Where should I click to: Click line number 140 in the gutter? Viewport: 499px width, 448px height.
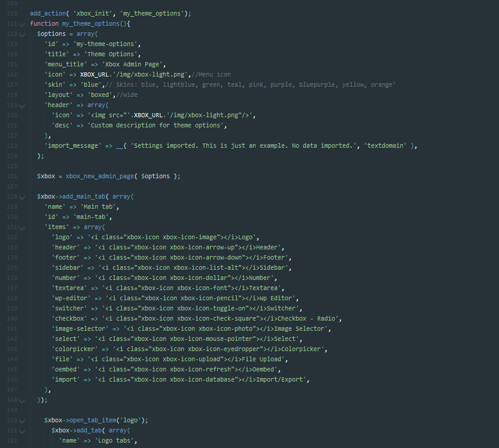point(12,319)
